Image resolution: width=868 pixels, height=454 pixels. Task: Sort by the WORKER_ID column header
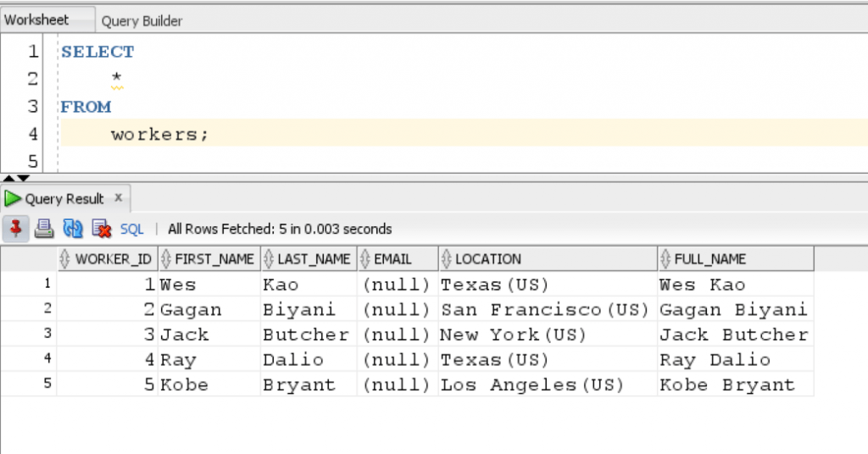[x=108, y=259]
